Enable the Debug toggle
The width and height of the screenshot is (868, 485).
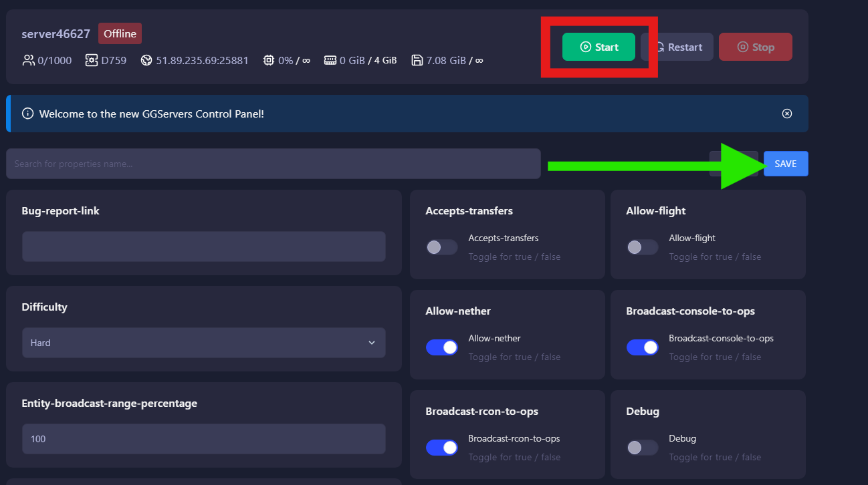pos(642,447)
